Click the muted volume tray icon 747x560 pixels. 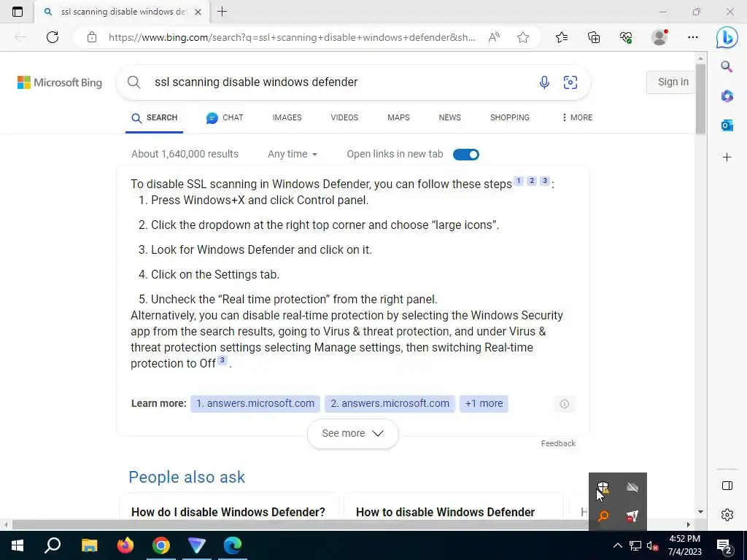point(652,545)
